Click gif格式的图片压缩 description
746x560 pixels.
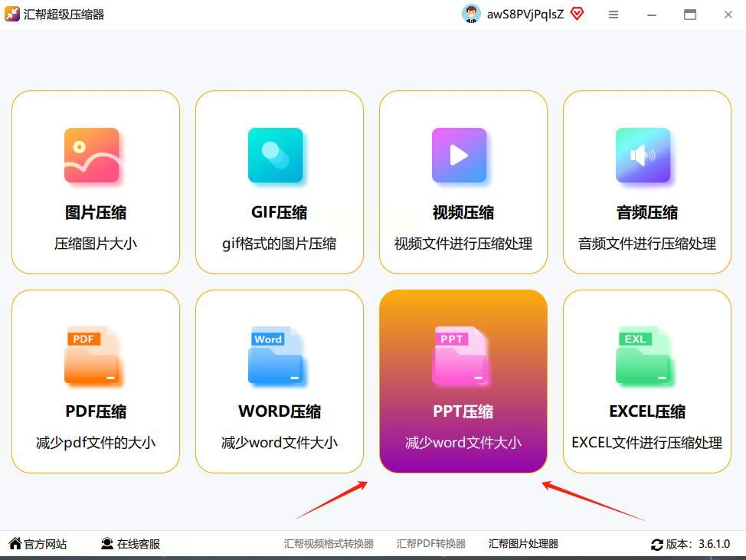point(280,244)
